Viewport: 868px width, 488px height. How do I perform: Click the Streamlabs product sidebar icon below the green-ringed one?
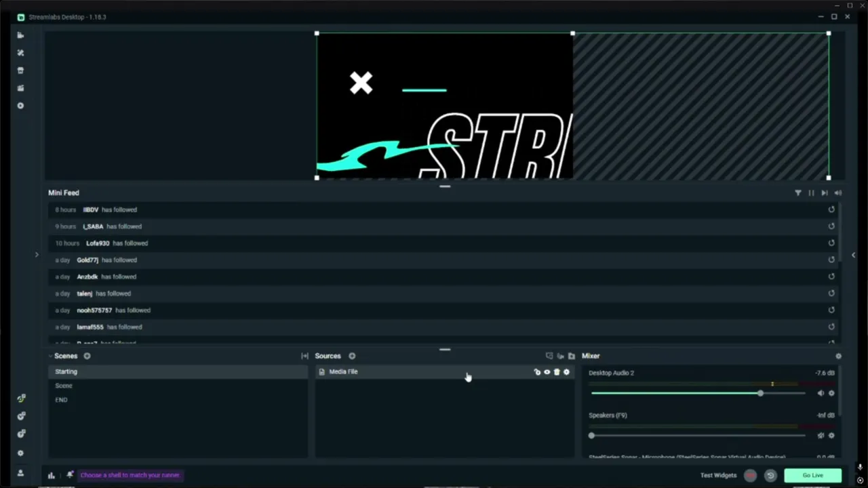(x=21, y=416)
